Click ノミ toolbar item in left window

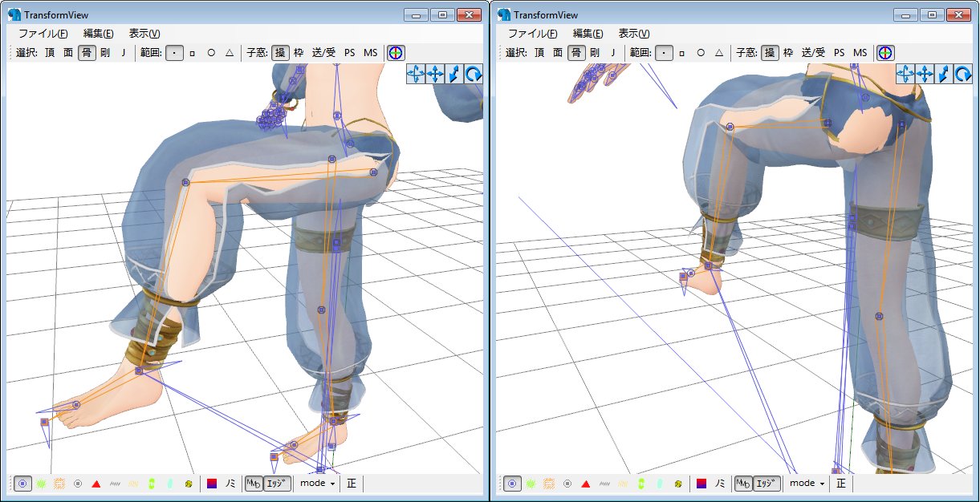click(230, 484)
